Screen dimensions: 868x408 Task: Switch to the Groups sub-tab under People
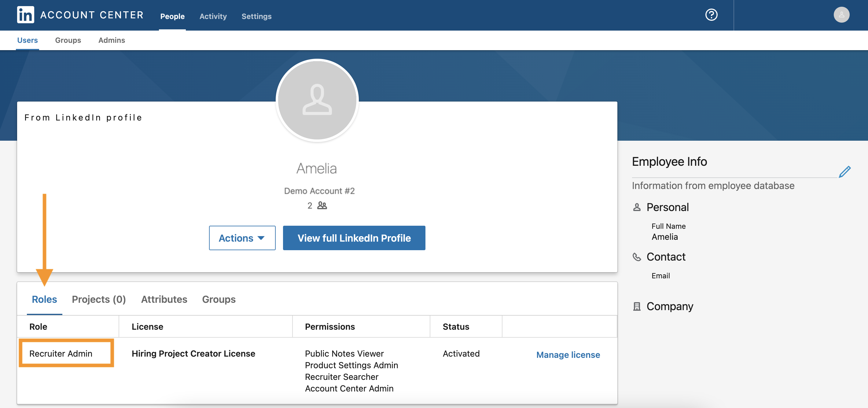click(68, 40)
